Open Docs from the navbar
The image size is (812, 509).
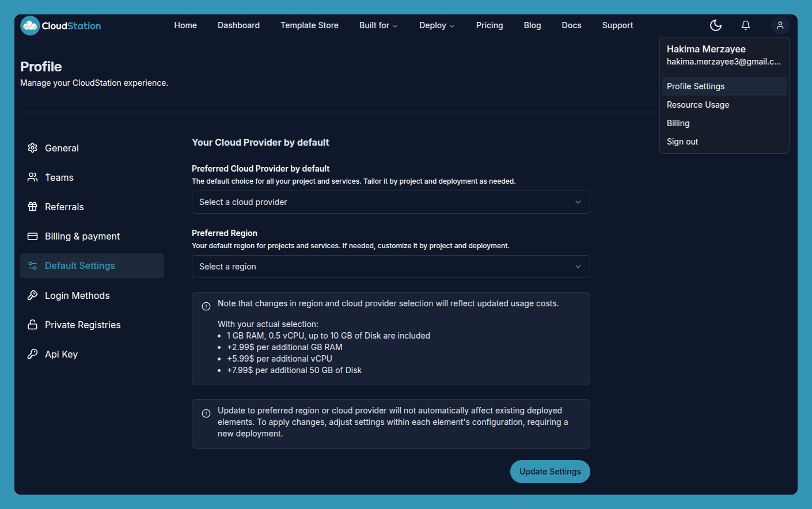[x=571, y=25]
